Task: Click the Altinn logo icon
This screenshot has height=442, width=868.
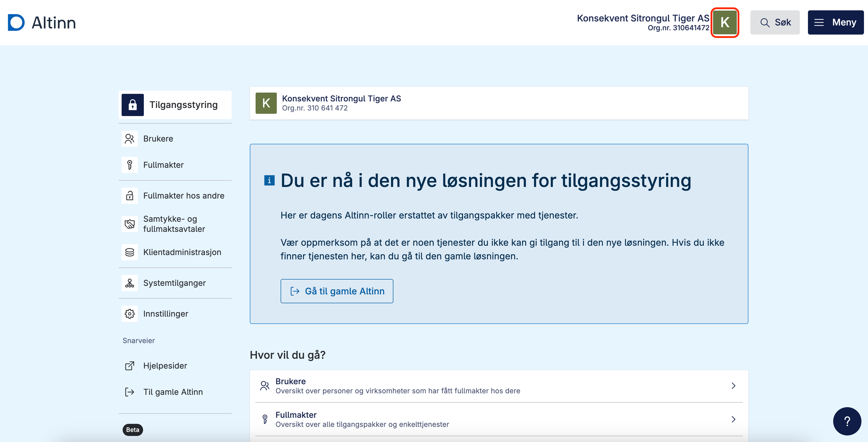Action: (x=16, y=22)
